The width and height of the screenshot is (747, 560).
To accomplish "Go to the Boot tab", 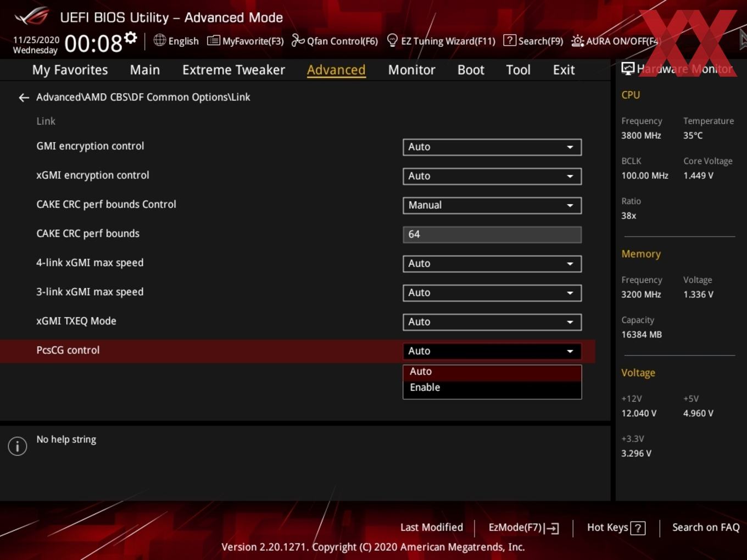I will [471, 70].
